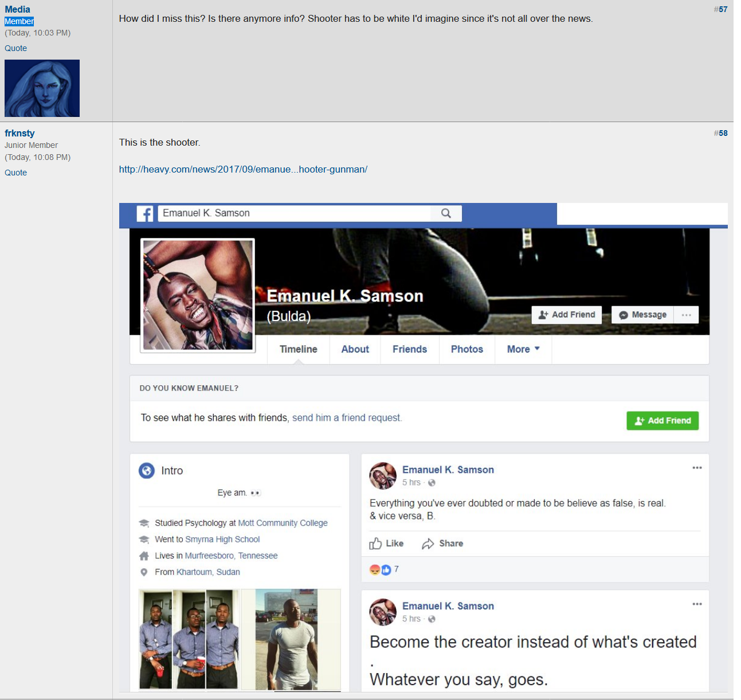Click the Facebook search input field
The image size is (741, 700).
point(294,213)
